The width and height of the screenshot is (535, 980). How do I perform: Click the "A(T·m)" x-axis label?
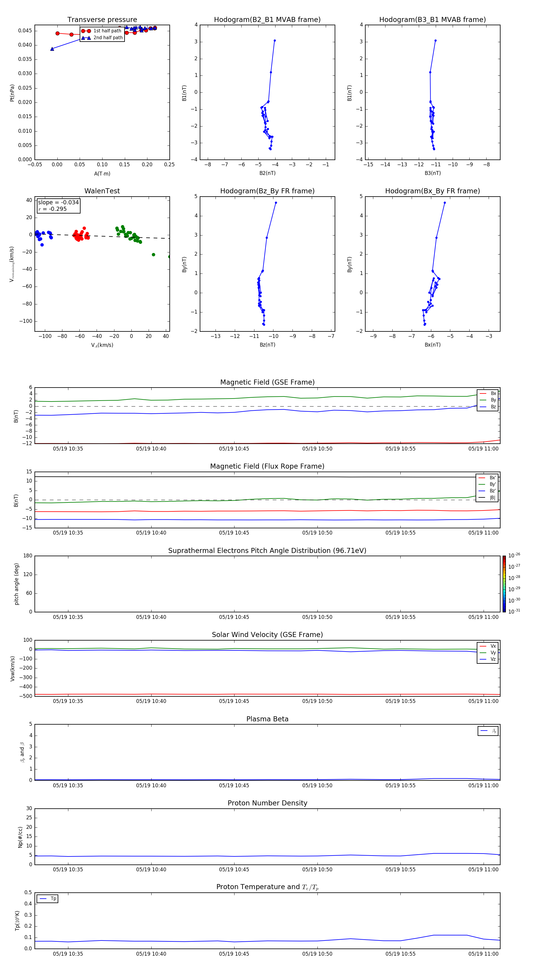pyautogui.click(x=102, y=174)
